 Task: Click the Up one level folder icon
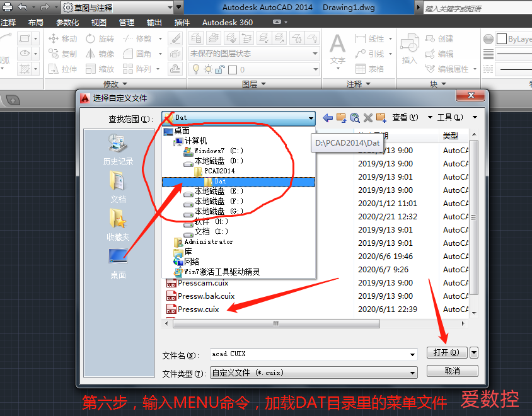[x=341, y=118]
